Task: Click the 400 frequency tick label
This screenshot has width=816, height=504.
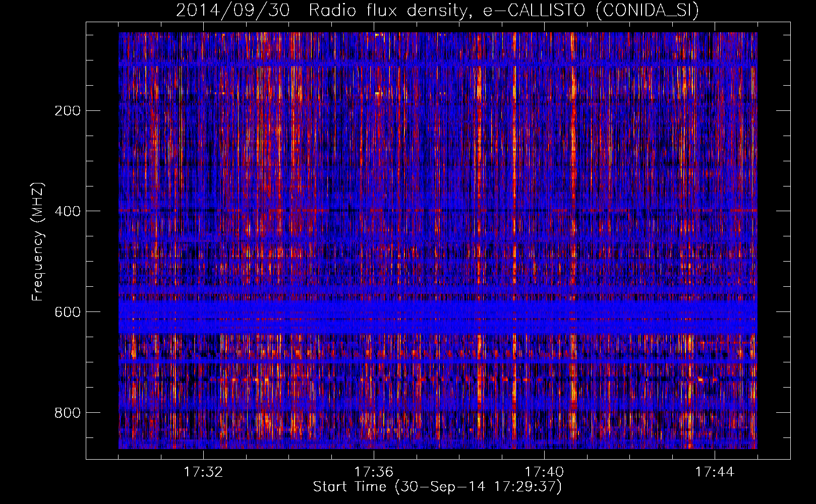Action: [x=68, y=211]
